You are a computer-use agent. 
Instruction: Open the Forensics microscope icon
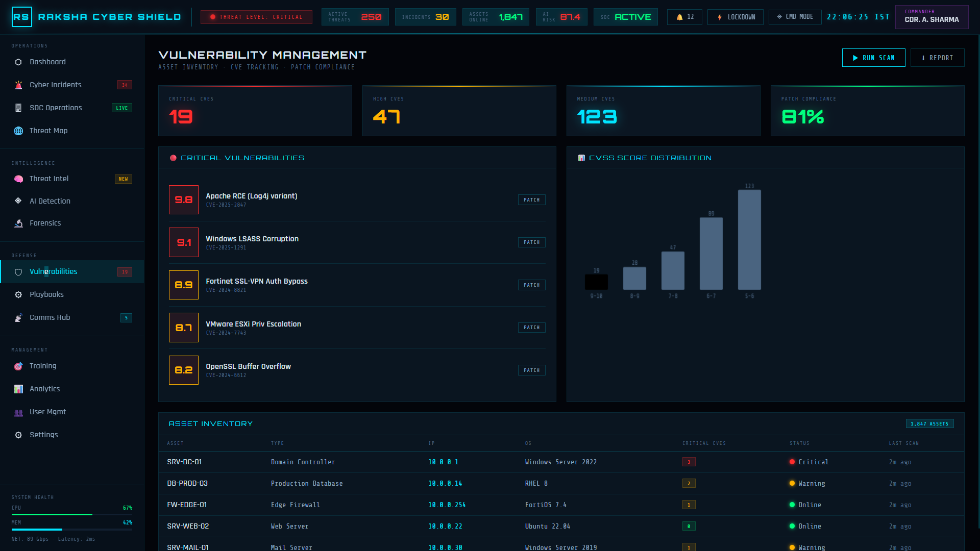click(18, 223)
